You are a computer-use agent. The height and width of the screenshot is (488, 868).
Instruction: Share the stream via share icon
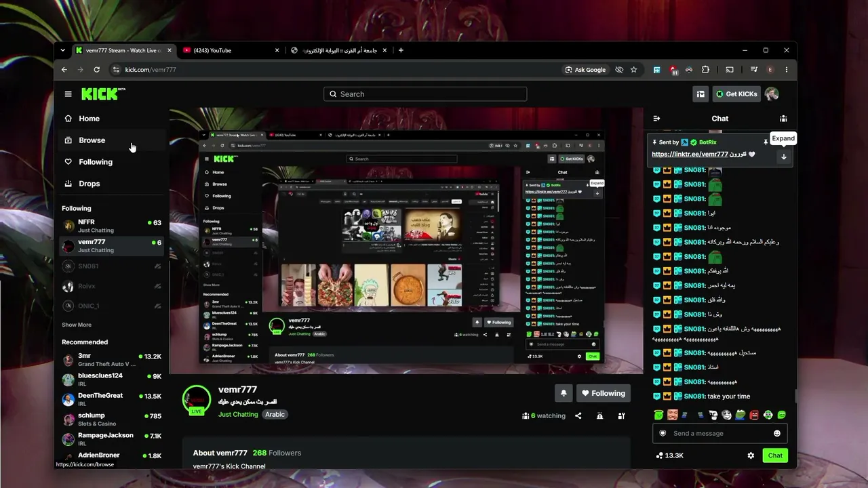[x=578, y=416]
